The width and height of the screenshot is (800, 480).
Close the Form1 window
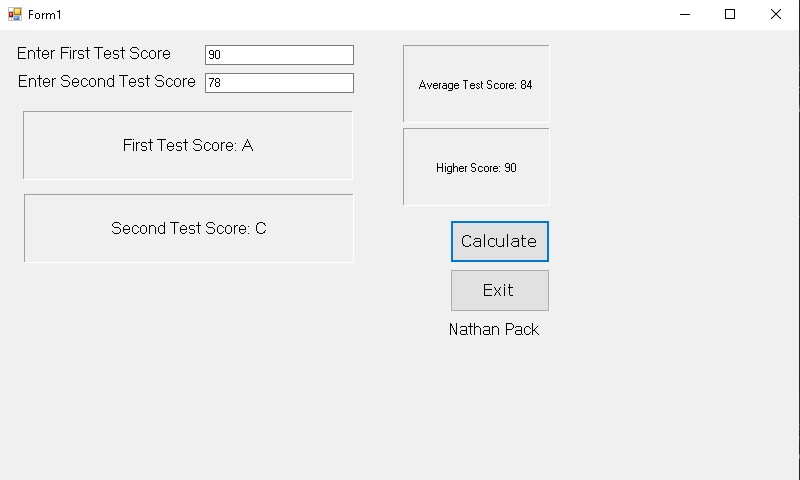[x=775, y=14]
